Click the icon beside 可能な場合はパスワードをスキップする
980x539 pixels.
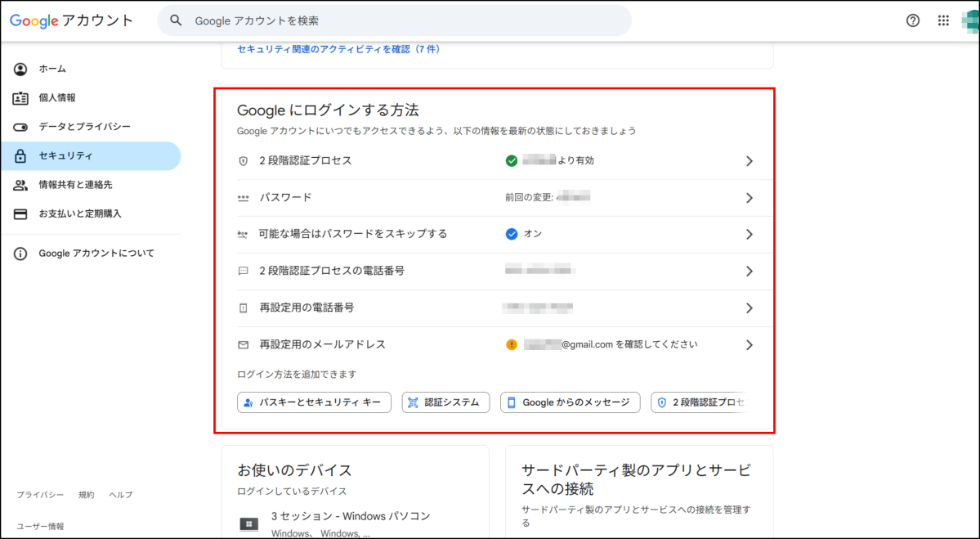tap(243, 235)
